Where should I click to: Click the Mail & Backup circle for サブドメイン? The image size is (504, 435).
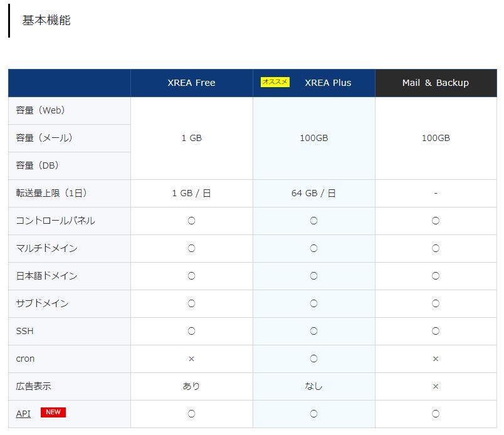436,304
